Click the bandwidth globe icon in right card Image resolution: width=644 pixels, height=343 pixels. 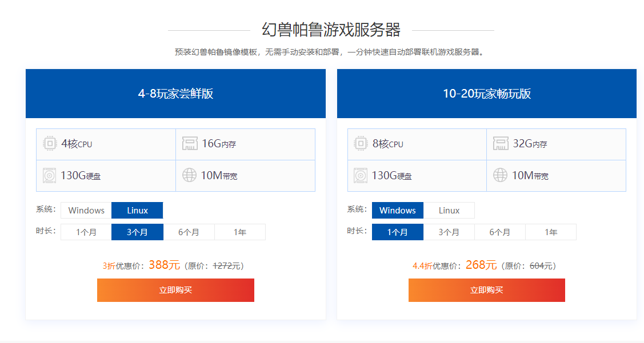[501, 175]
